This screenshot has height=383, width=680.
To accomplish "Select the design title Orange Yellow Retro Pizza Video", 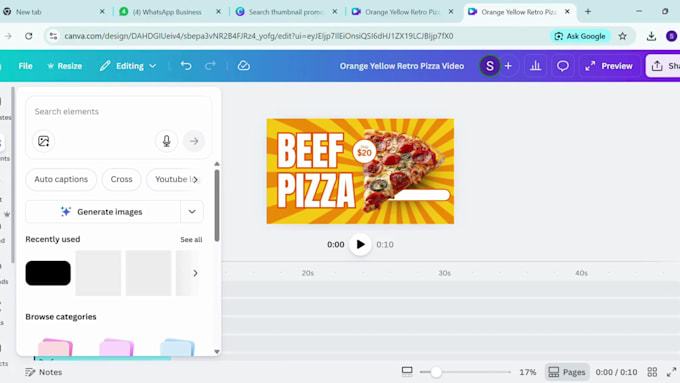I will [x=402, y=66].
